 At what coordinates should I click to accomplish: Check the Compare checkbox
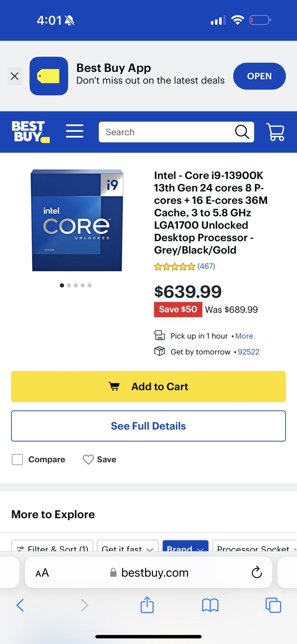[x=17, y=460]
